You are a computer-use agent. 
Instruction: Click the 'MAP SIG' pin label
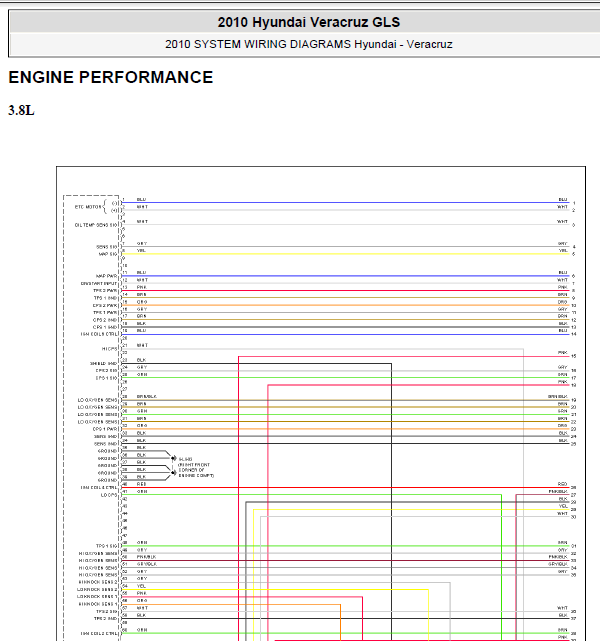(x=108, y=254)
